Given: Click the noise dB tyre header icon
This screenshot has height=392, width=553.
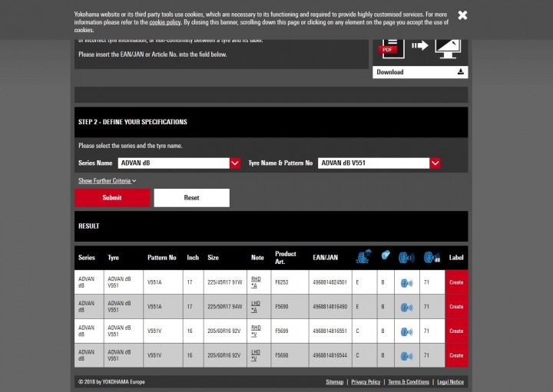Looking at the screenshot, I should coord(432,258).
